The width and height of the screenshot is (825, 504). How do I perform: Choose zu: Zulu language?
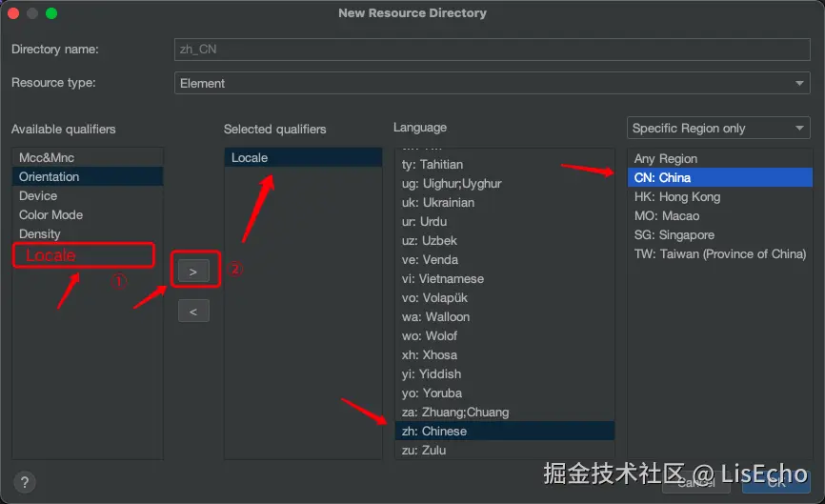coord(505,451)
